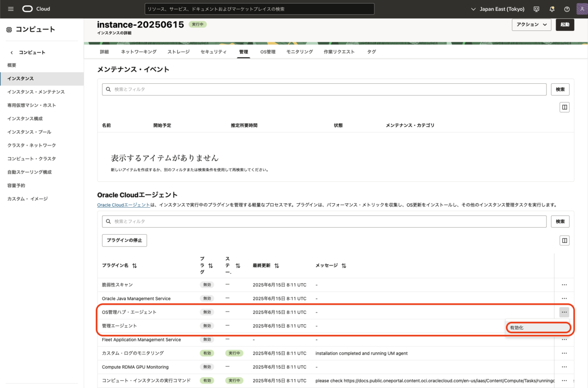Click 検索 button for Cloud Agent plugins
This screenshot has width=588, height=388.
560,221
